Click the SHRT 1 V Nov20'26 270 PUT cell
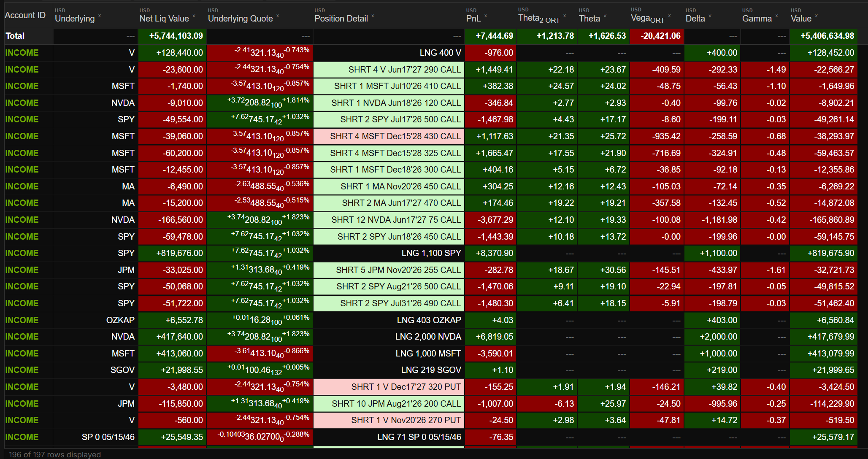Image resolution: width=868 pixels, height=459 pixels. point(389,420)
